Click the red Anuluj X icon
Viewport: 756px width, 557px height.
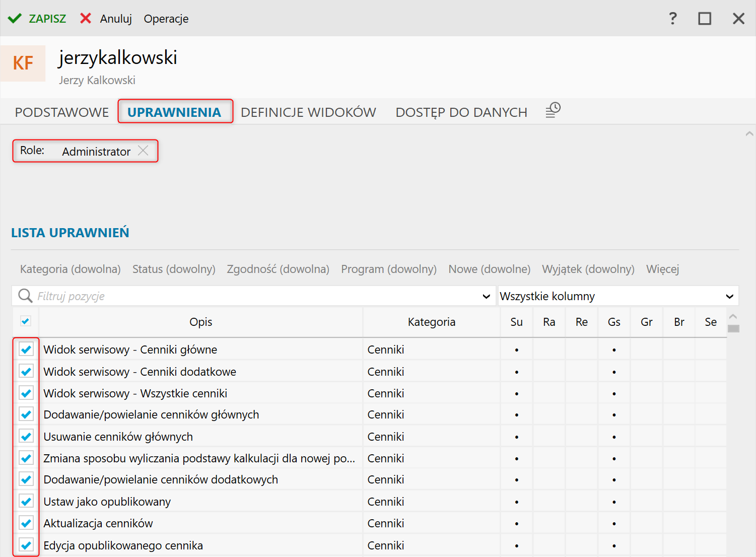tap(86, 19)
